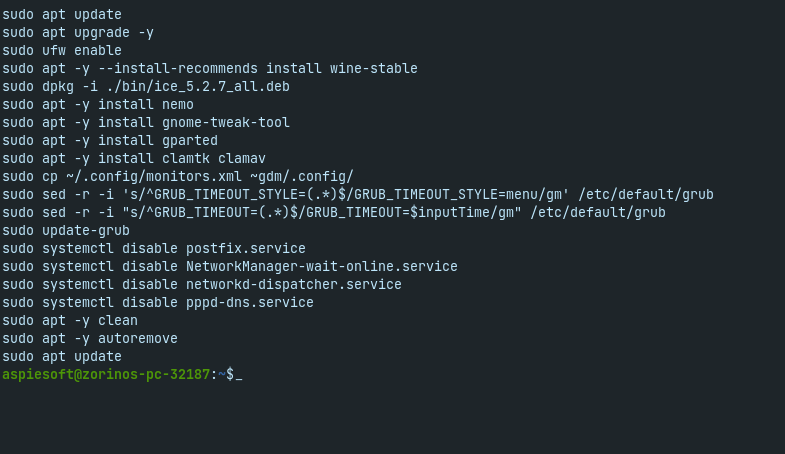Click 'clamtk clamav' install line

tap(134, 159)
